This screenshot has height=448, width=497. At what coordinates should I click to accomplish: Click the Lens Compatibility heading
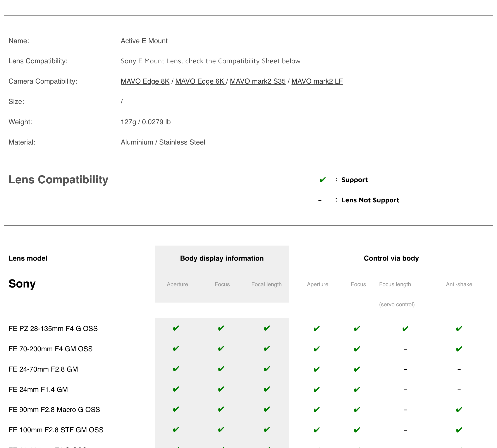click(58, 179)
